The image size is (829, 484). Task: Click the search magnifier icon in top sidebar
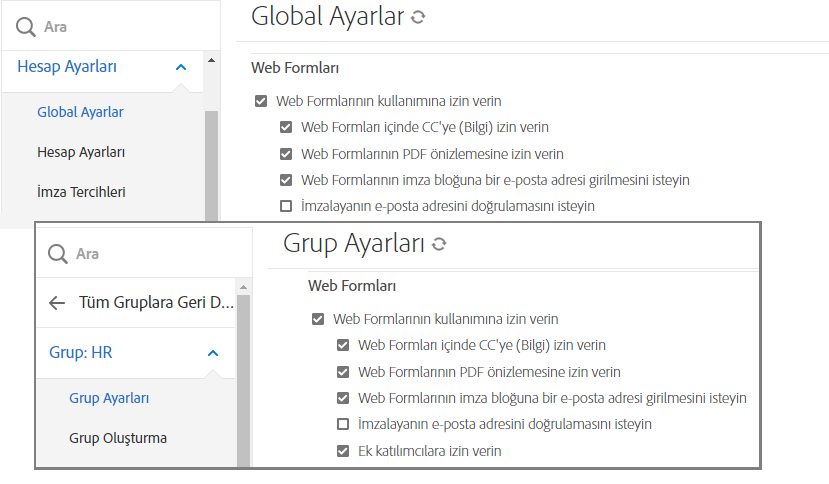26,27
